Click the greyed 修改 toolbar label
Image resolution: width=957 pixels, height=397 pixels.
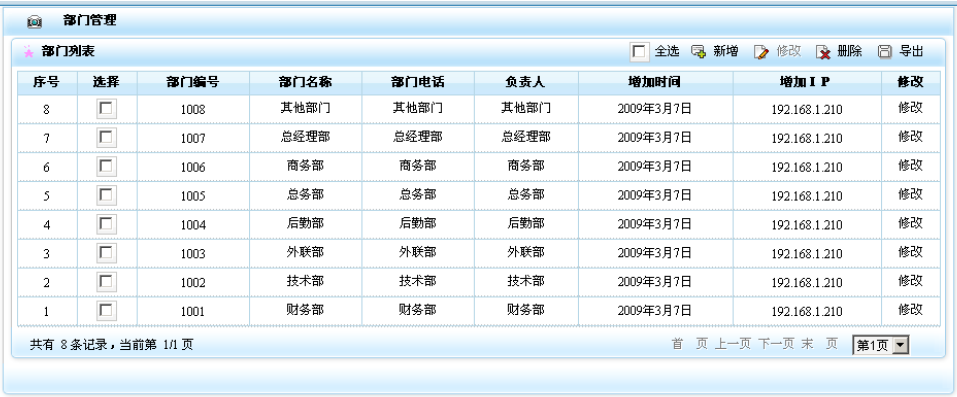(x=788, y=51)
